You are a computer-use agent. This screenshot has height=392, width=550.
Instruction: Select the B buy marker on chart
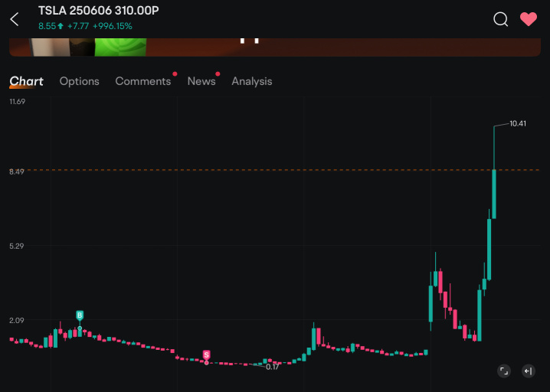click(80, 315)
